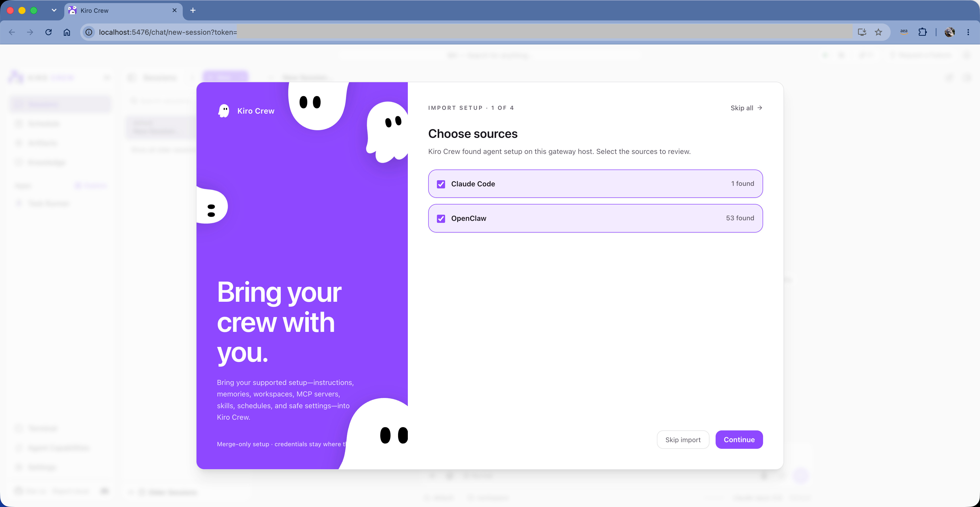Close the Kiro Crew tab
This screenshot has width=980, height=507.
click(x=175, y=10)
